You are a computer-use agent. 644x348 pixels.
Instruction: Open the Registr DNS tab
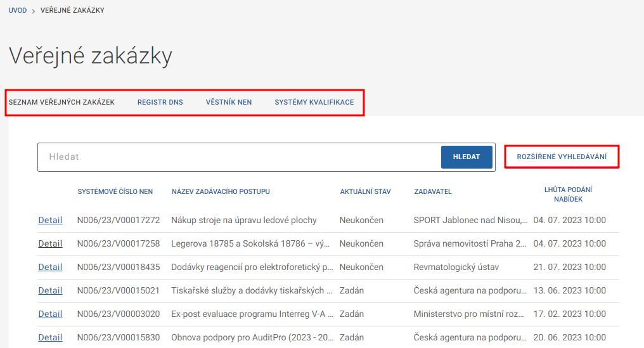(160, 102)
